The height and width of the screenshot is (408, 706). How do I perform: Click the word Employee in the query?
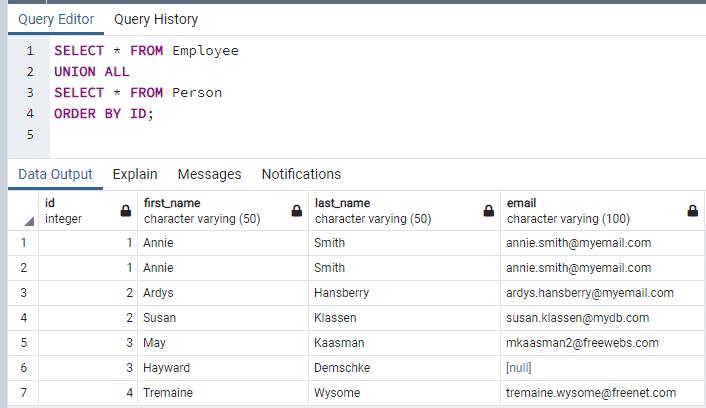tap(205, 50)
